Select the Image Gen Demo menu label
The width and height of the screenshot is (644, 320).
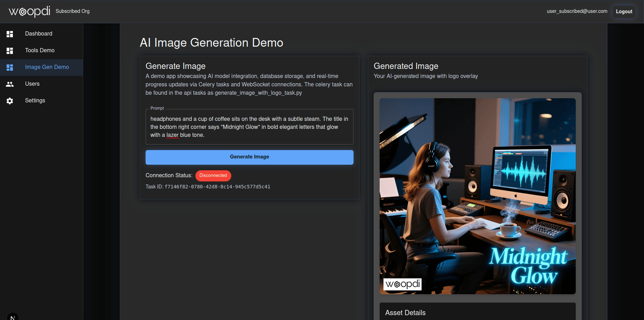[47, 67]
